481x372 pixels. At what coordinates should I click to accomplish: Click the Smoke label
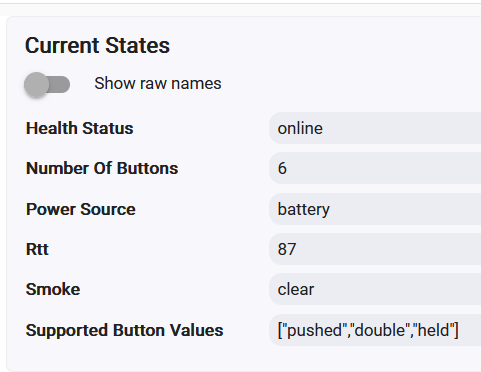point(53,289)
